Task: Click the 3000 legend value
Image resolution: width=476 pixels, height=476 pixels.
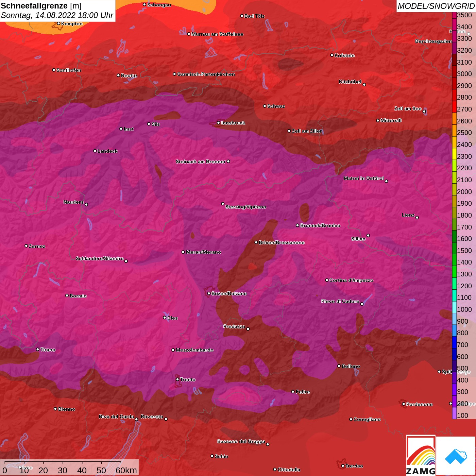Action: click(x=464, y=74)
